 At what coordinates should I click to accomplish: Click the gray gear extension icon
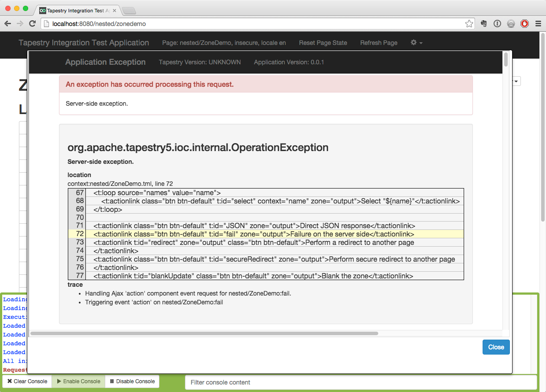coord(511,24)
